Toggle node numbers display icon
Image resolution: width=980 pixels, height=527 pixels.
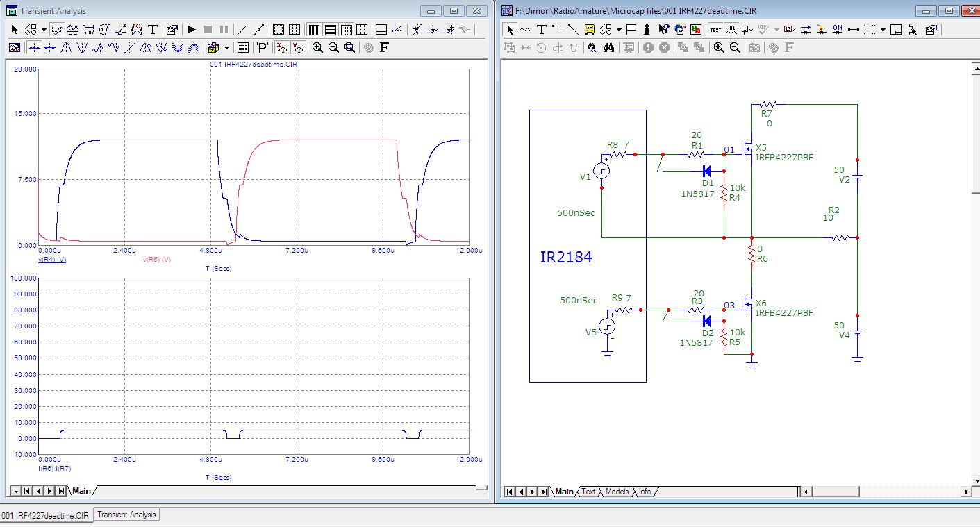point(747,30)
